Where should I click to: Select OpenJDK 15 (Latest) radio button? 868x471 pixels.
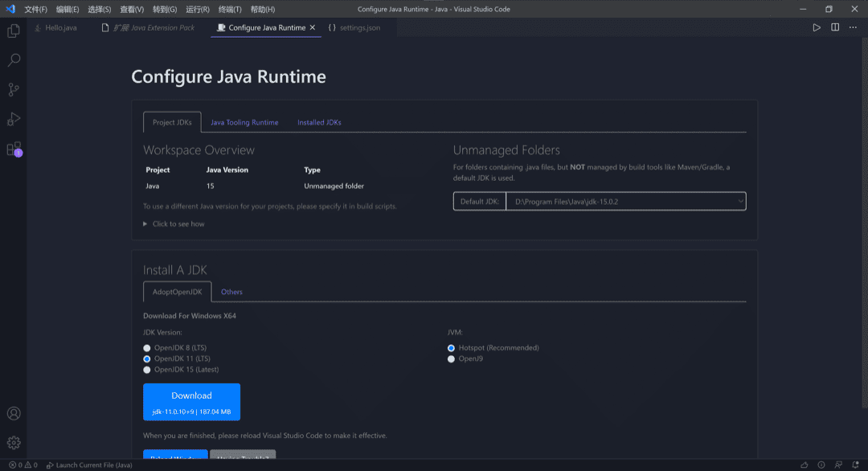tap(147, 370)
